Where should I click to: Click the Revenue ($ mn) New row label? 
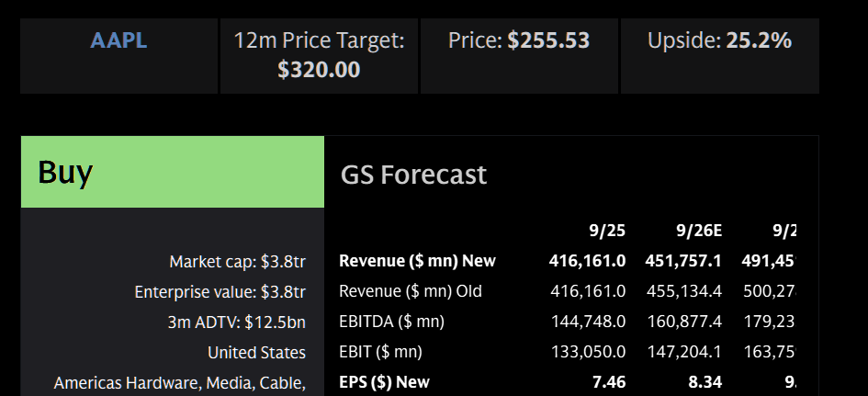417,261
